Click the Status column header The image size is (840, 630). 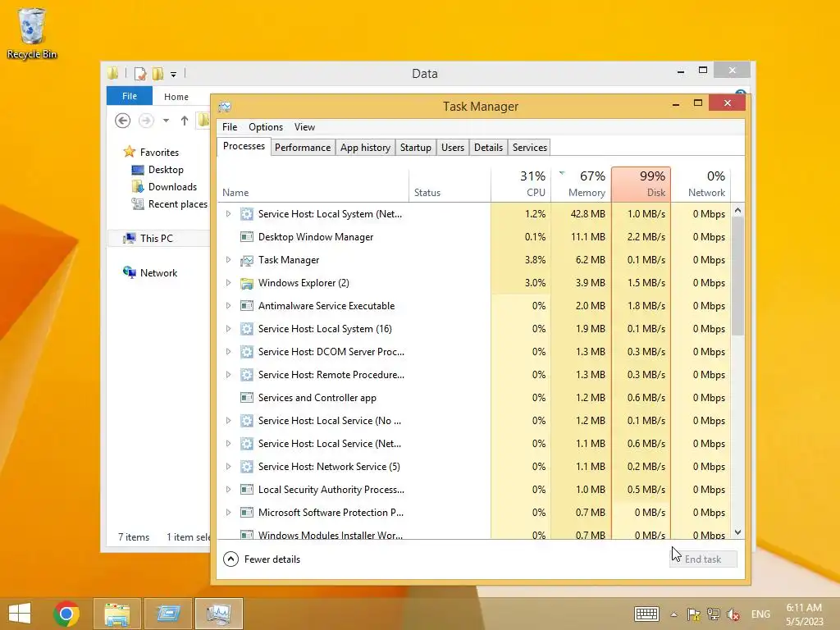(x=450, y=185)
